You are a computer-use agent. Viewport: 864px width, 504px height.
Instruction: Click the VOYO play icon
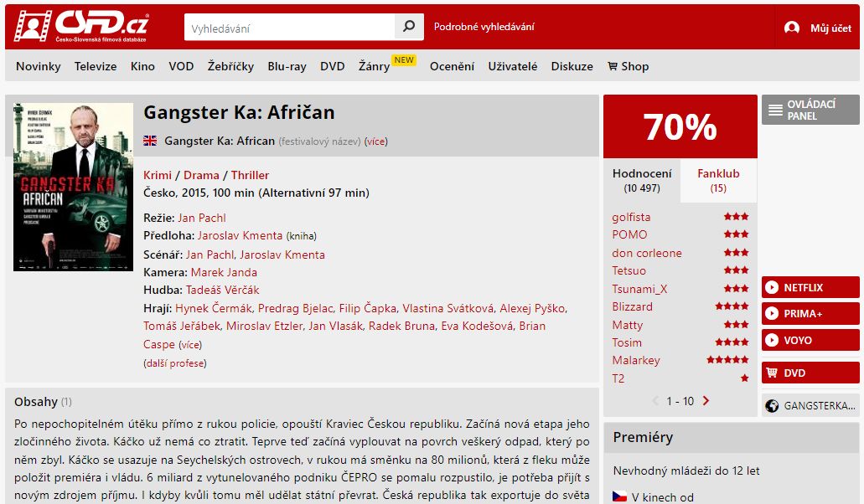[x=772, y=340]
